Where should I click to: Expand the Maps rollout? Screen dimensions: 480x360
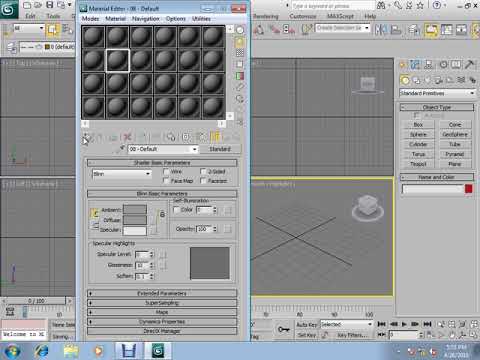point(162,312)
